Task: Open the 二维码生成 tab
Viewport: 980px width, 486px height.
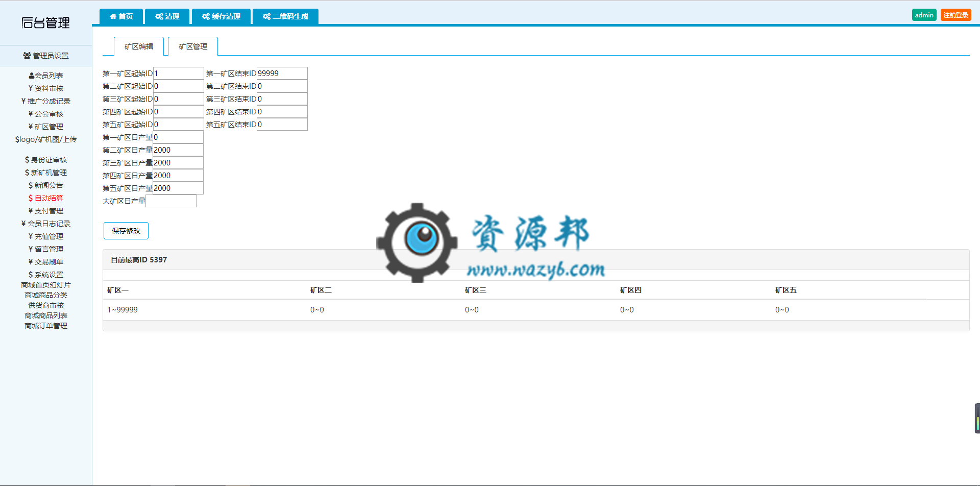Action: pos(285,16)
